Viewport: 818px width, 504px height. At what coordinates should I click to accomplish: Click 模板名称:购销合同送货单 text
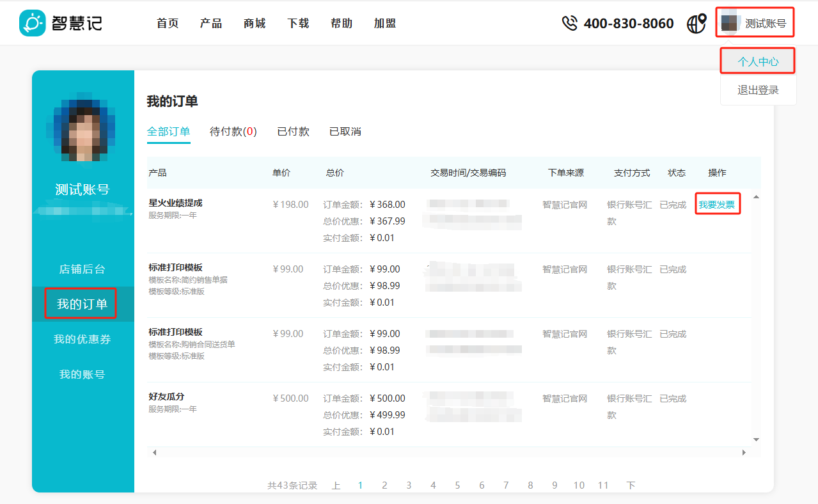[192, 344]
